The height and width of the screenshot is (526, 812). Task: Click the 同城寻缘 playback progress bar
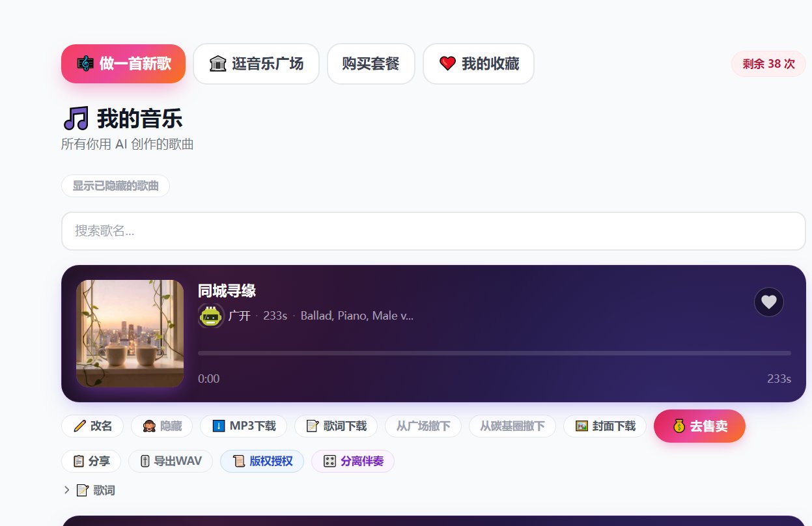494,353
